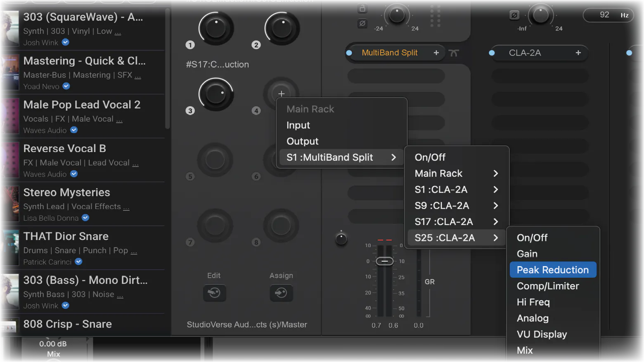Select Analog parameter
644x362 pixels.
point(533,318)
